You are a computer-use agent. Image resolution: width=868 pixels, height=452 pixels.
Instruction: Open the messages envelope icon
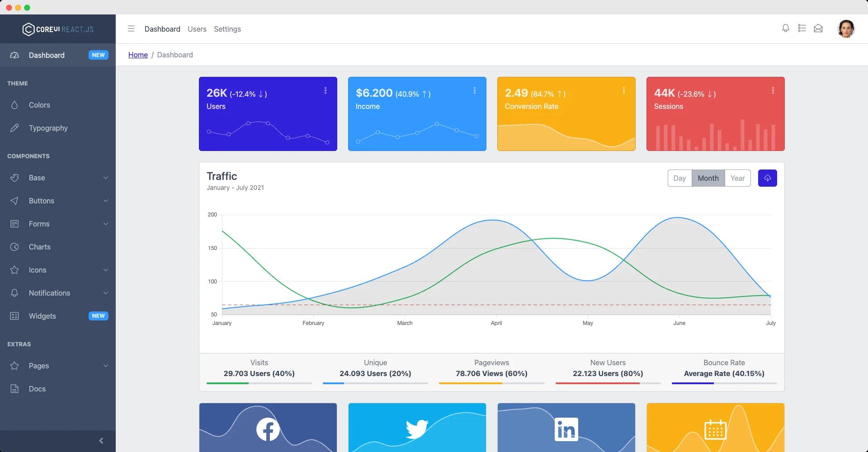pyautogui.click(x=818, y=28)
